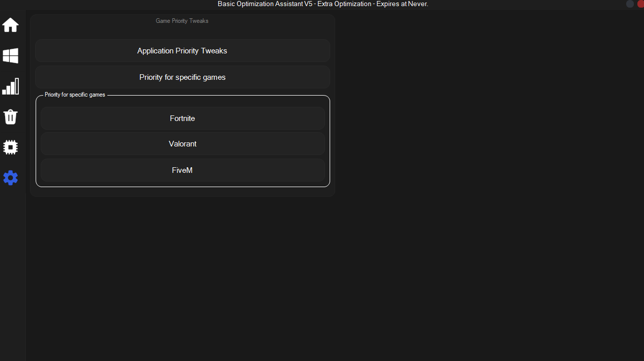Open Application Priority Tweaks

click(182, 51)
